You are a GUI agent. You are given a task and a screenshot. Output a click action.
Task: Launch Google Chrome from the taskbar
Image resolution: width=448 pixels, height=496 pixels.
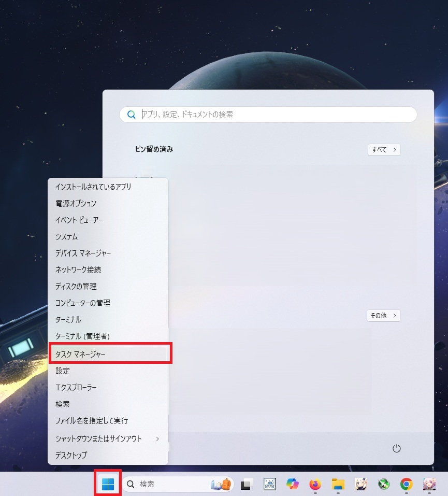[406, 484]
